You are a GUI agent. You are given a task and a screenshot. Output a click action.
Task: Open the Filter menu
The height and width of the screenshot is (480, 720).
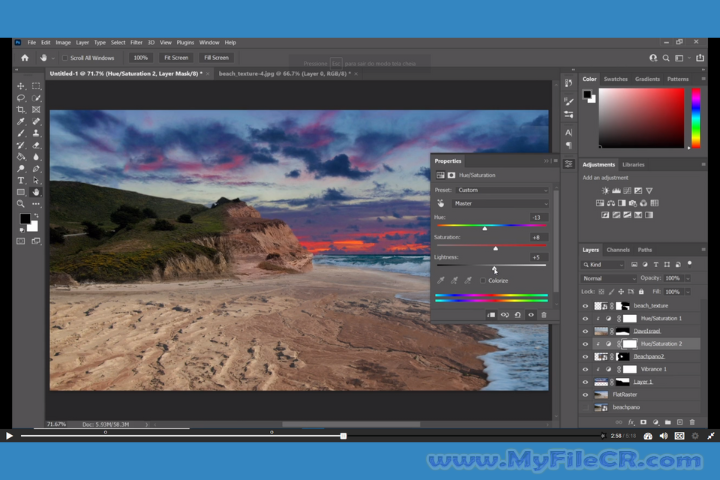[x=136, y=42]
